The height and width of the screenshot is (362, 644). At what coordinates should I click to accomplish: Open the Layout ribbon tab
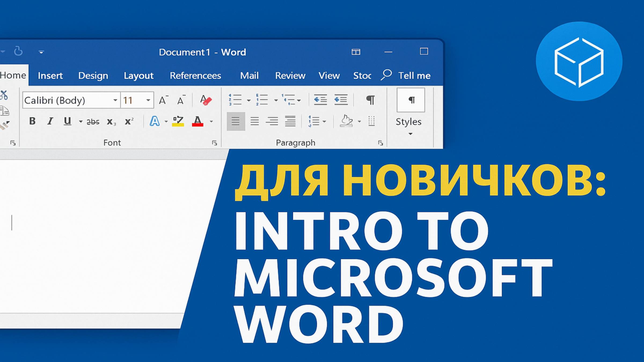[138, 76]
